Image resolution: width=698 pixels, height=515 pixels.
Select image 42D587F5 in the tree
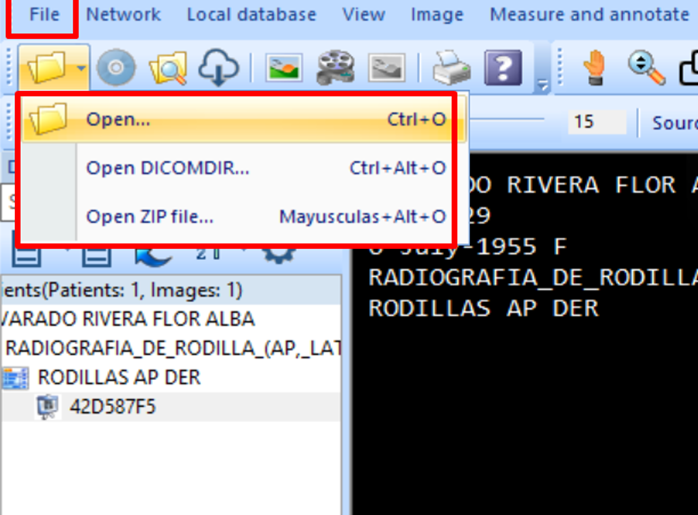coord(112,407)
